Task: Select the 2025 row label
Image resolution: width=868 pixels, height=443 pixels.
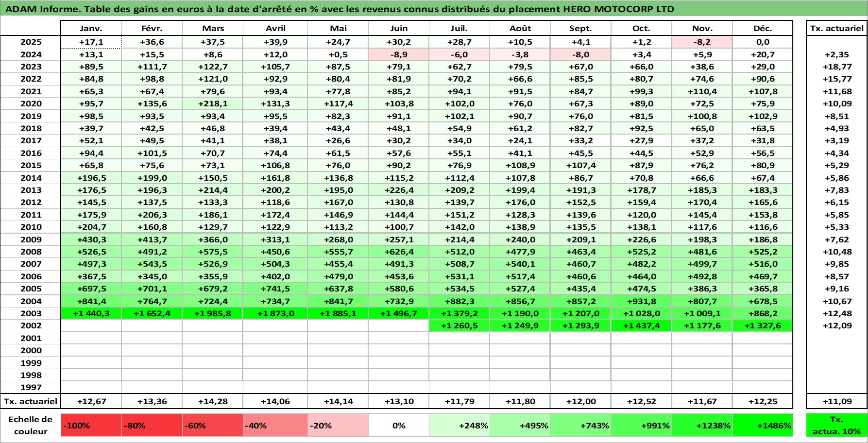Action: tap(31, 42)
